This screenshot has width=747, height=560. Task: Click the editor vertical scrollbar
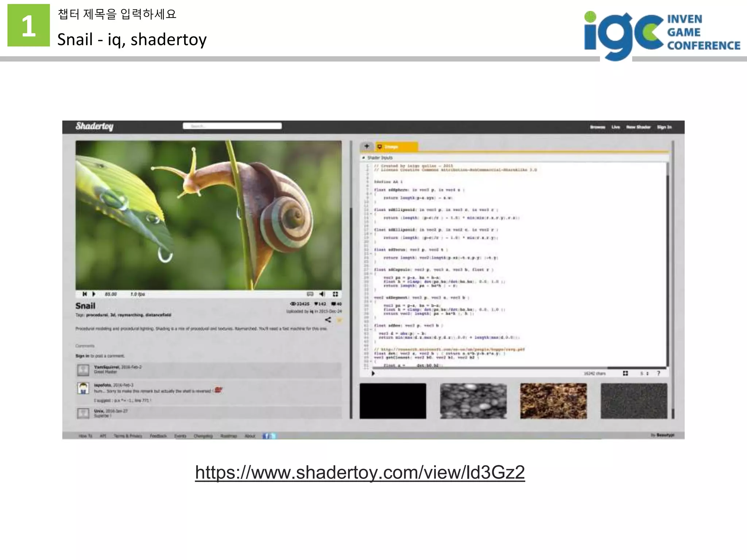click(x=667, y=264)
